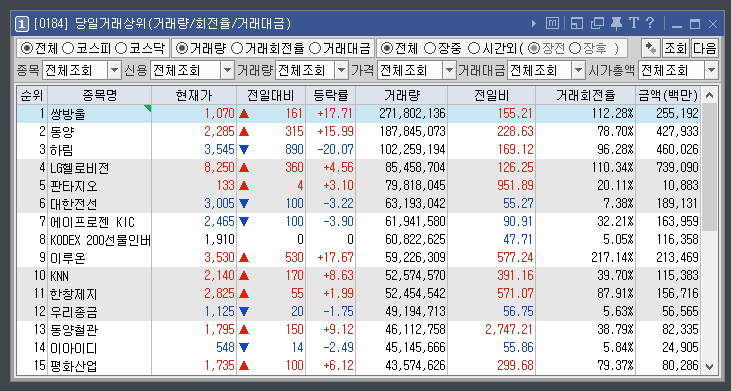Select the 평화산업 stock name
This screenshot has width=731, height=391.
coord(74,366)
